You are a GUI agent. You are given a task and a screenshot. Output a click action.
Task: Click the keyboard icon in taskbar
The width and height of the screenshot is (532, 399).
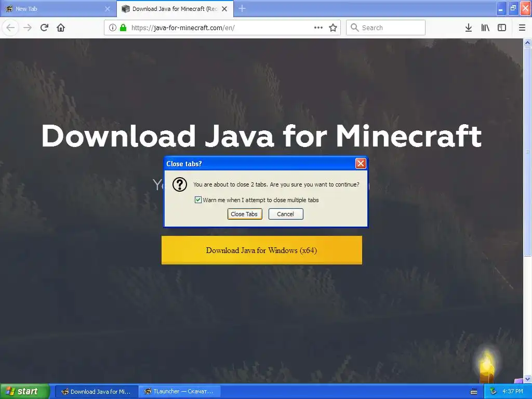click(474, 392)
